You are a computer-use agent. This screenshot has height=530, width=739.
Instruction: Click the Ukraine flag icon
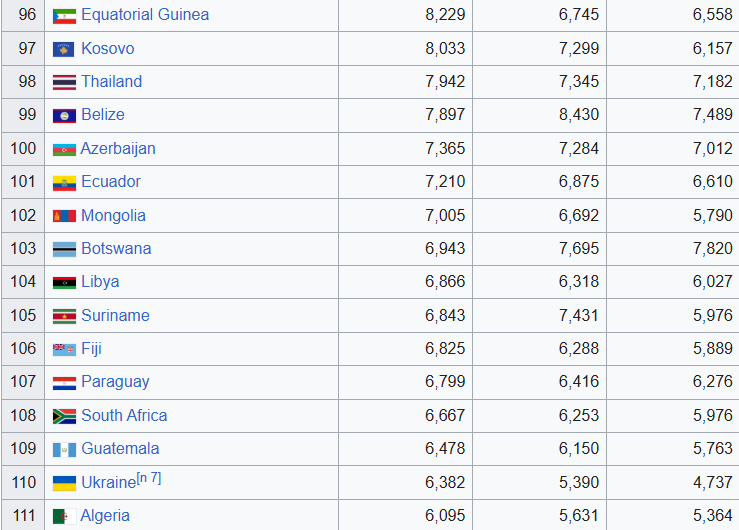(64, 483)
